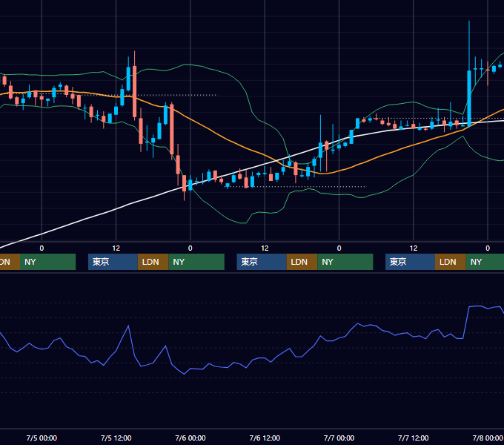Click the LDN session block on 7/7
The height and width of the screenshot is (445, 504).
click(x=451, y=262)
